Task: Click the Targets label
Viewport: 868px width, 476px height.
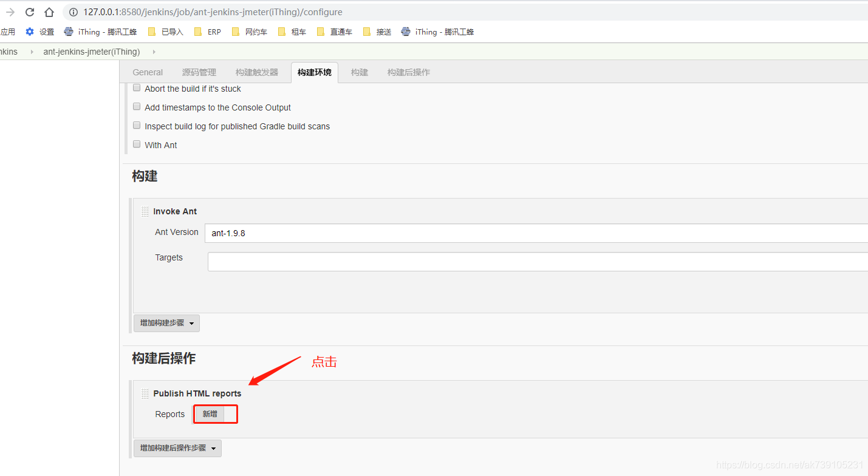Action: 169,257
